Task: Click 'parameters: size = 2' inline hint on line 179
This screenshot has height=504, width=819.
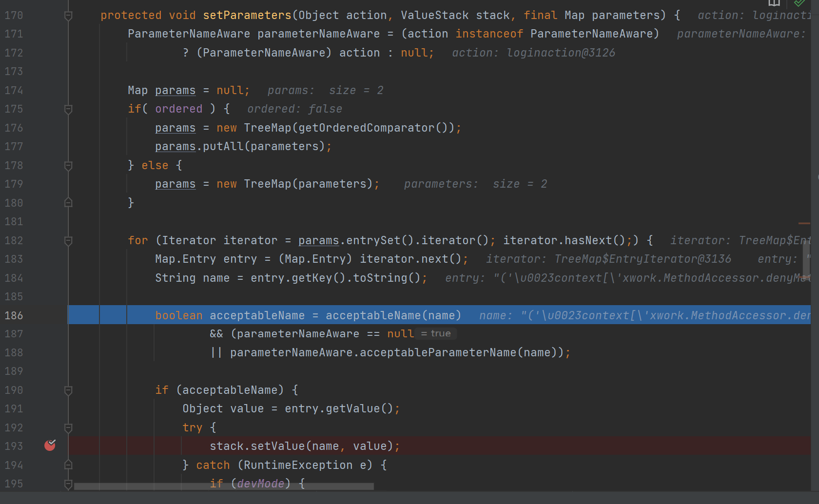Action: click(x=475, y=184)
